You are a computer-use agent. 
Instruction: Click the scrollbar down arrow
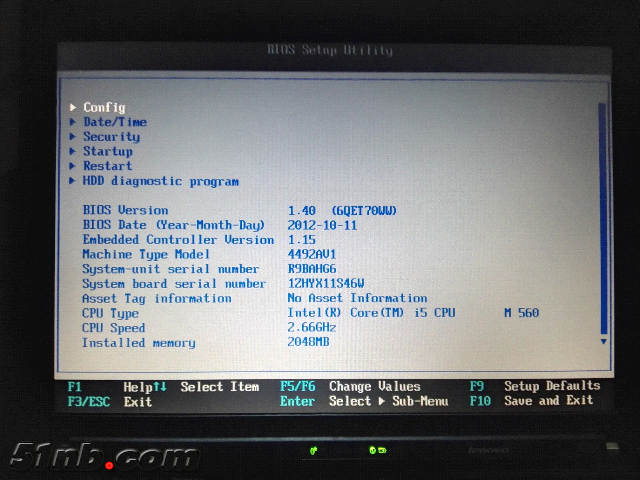[x=603, y=341]
